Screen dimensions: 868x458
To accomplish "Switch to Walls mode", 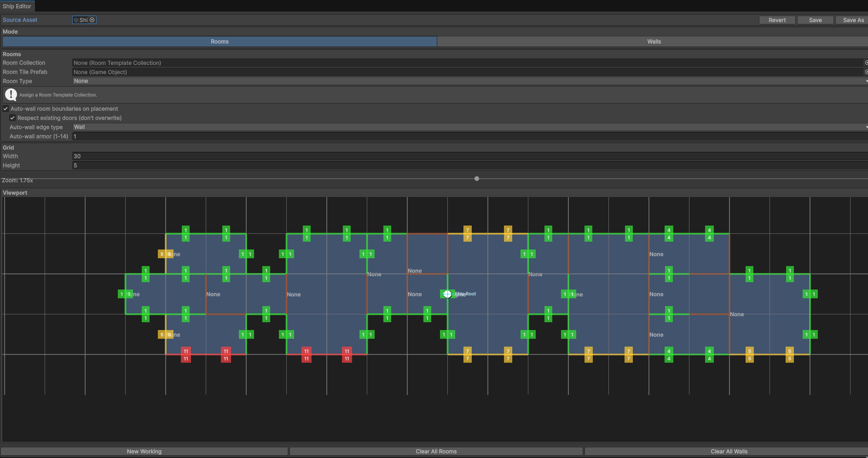I will pyautogui.click(x=653, y=41).
